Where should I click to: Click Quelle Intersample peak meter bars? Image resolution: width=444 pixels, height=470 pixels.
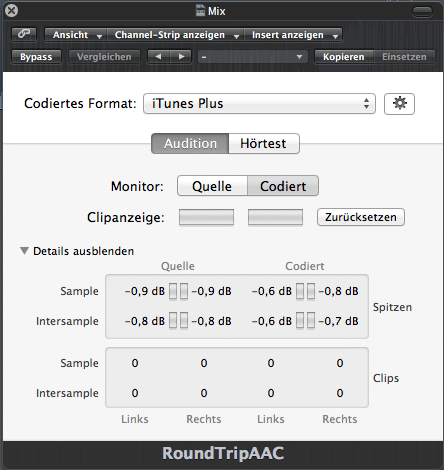click(178, 321)
